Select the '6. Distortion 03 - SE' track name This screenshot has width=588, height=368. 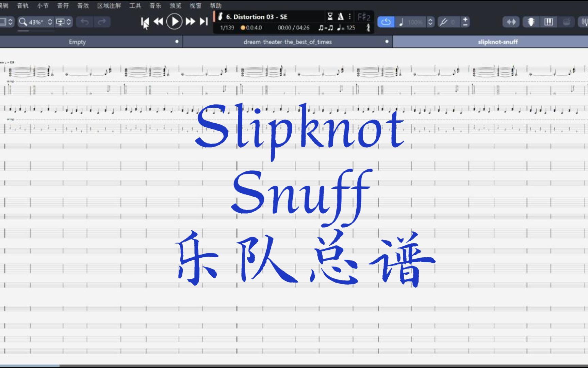[257, 17]
